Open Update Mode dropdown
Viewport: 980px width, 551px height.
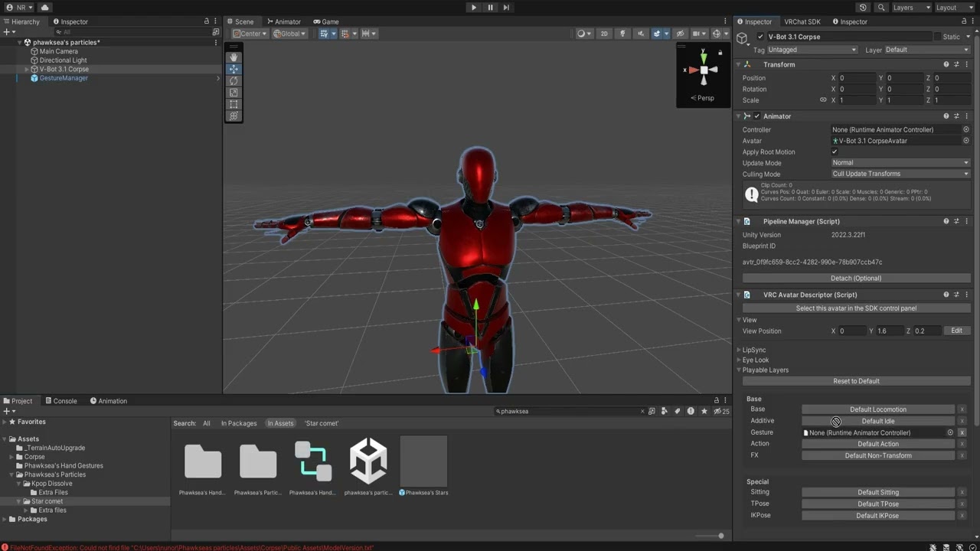point(900,163)
